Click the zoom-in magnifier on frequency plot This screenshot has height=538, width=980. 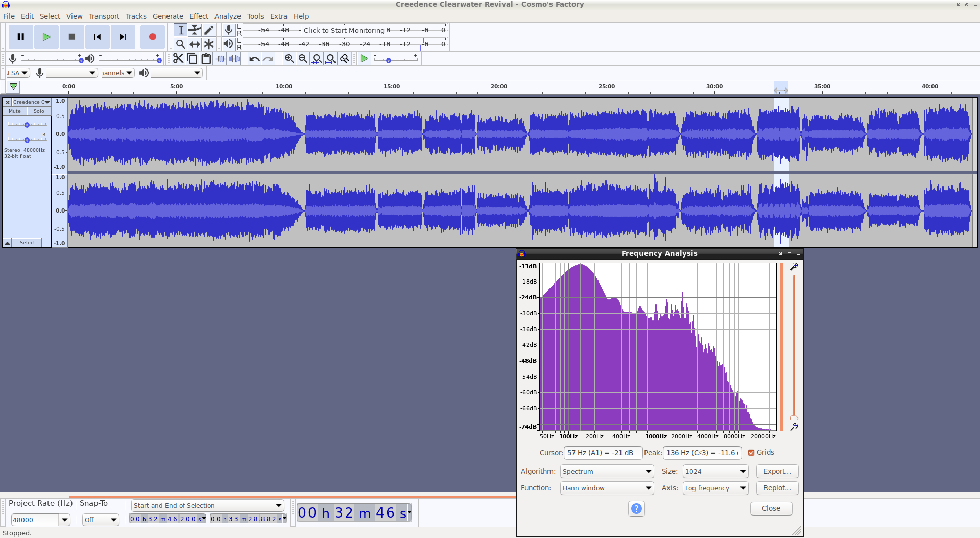point(794,267)
